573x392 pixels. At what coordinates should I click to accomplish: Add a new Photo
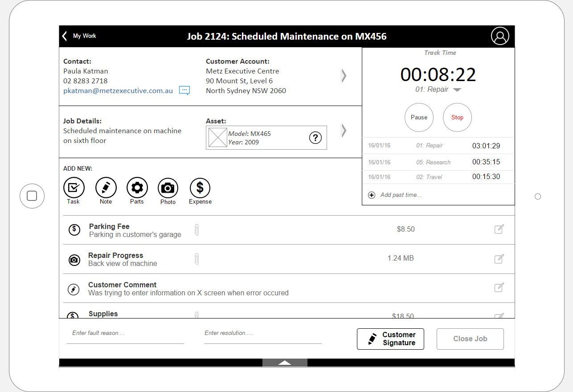(168, 188)
